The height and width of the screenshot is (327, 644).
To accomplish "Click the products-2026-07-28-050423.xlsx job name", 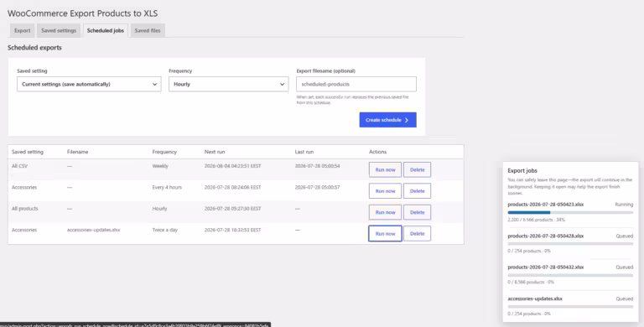I will click(x=545, y=205).
